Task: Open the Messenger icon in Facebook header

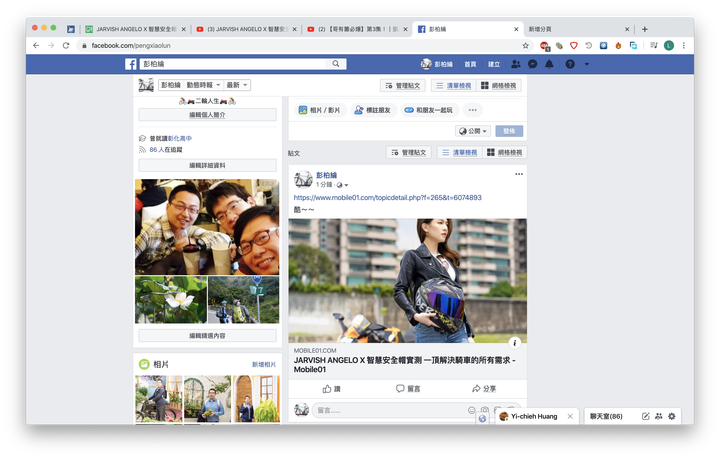Action: pyautogui.click(x=533, y=64)
